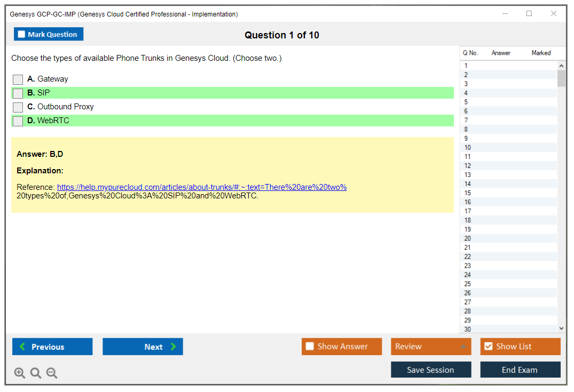
Task: Select answer checkbox A. Gateway
Action: coord(18,79)
